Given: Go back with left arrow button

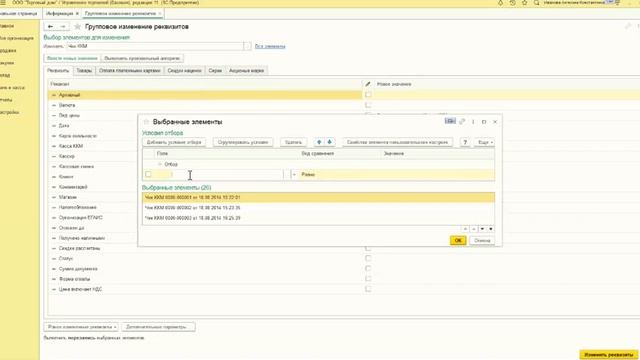Looking at the screenshot, I should [x=50, y=27].
